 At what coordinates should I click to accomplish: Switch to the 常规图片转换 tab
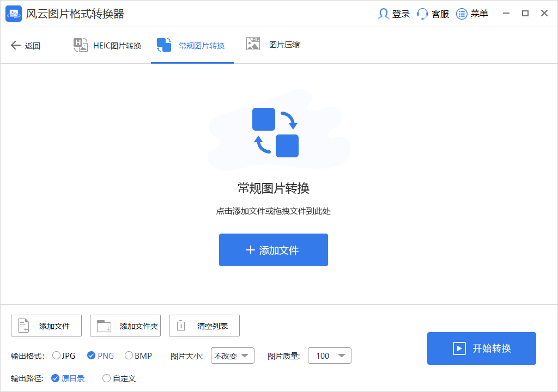(x=192, y=45)
